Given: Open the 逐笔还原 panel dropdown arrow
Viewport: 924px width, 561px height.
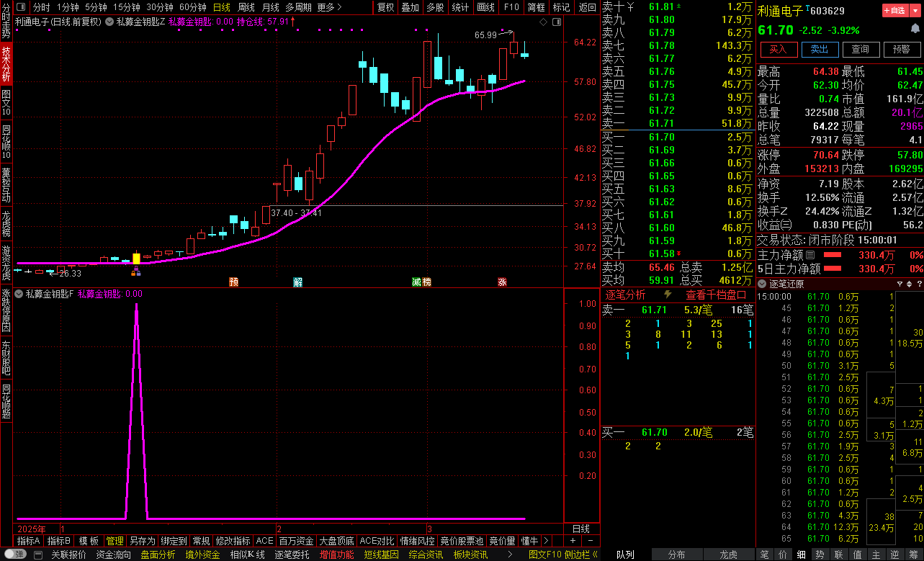Looking at the screenshot, I should point(763,284).
